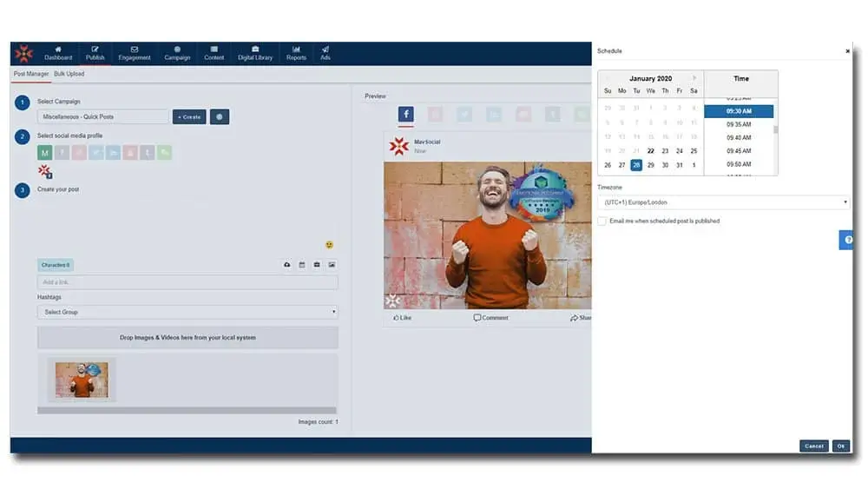Select the green M social profile icon
Screen dimensions: 868x489
pos(45,152)
